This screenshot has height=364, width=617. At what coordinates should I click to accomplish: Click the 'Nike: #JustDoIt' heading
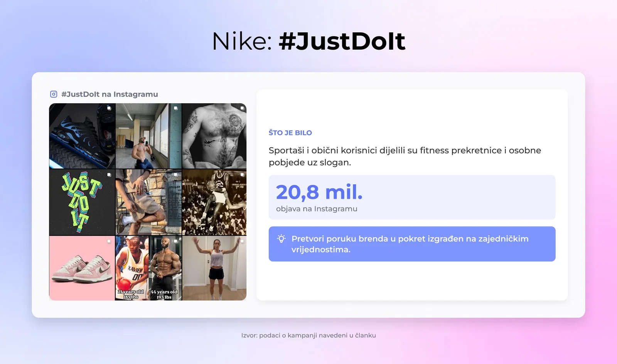click(x=308, y=41)
